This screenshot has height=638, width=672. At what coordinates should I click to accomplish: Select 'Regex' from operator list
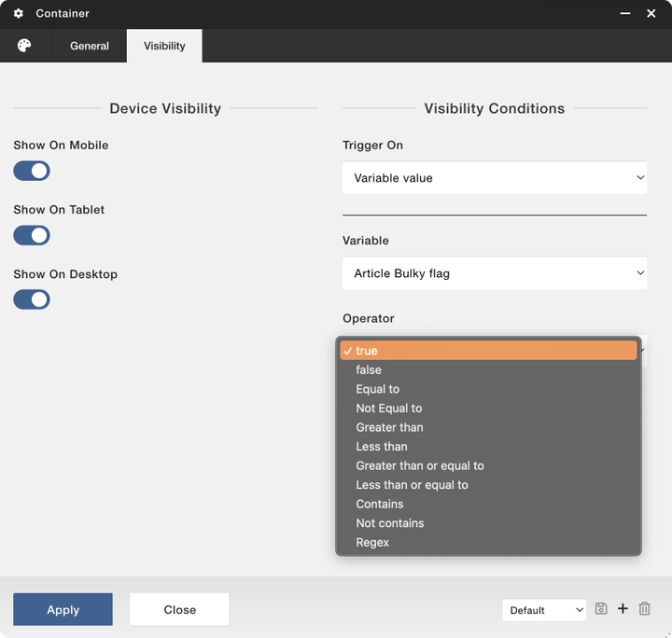[372, 542]
